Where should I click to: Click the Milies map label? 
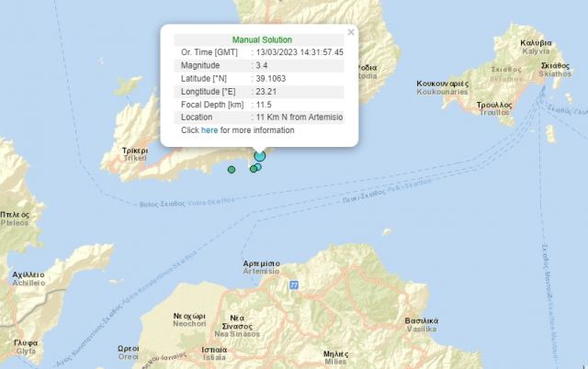[x=335, y=358]
